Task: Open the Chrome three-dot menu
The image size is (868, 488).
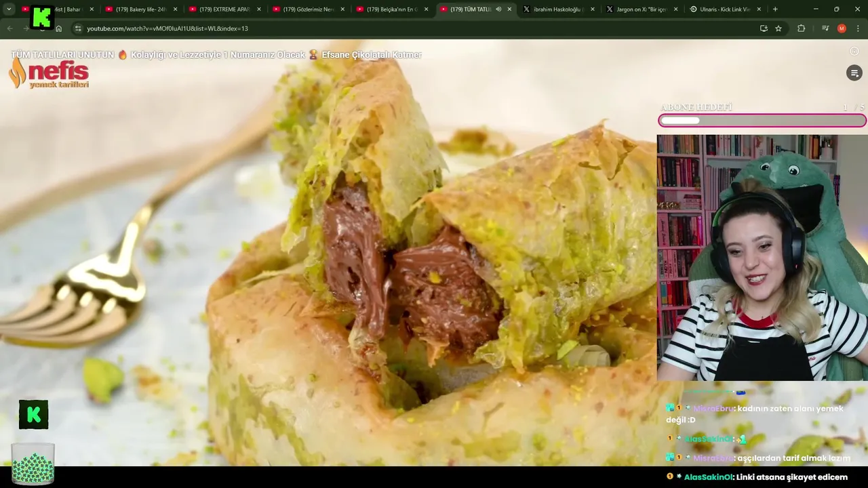Action: [x=859, y=28]
